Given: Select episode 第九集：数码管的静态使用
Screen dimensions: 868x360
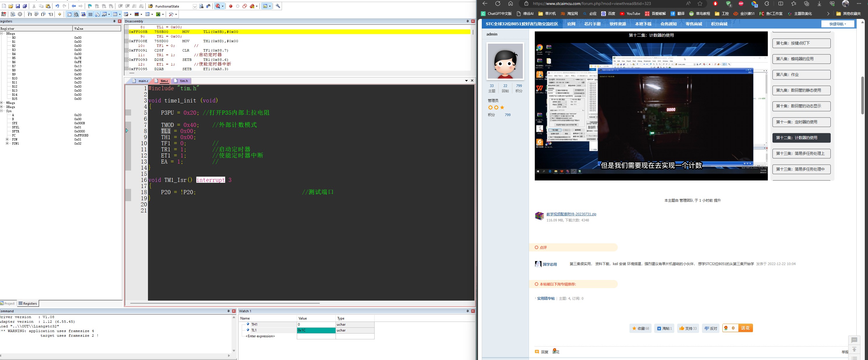Looking at the screenshot, I should coord(801,90).
